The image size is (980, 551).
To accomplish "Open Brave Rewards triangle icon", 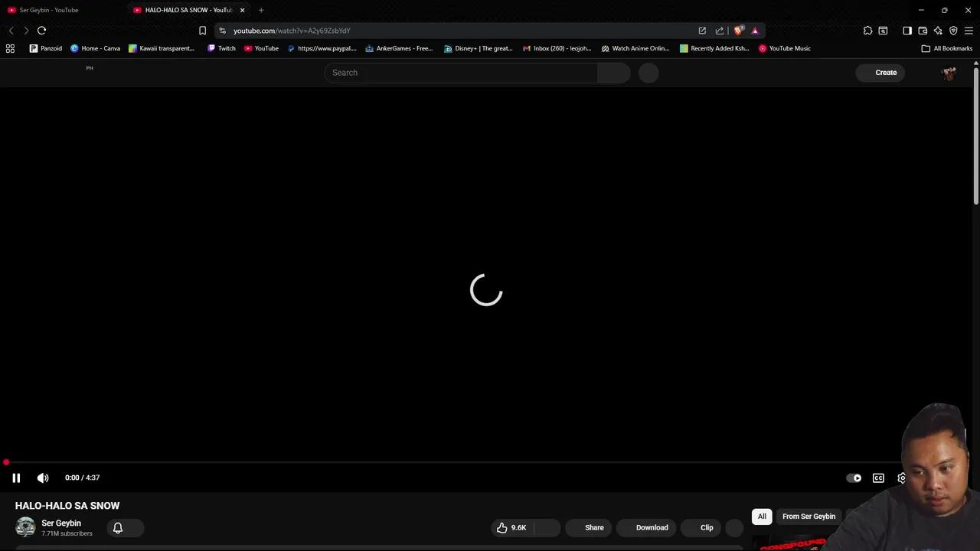I will (x=755, y=31).
